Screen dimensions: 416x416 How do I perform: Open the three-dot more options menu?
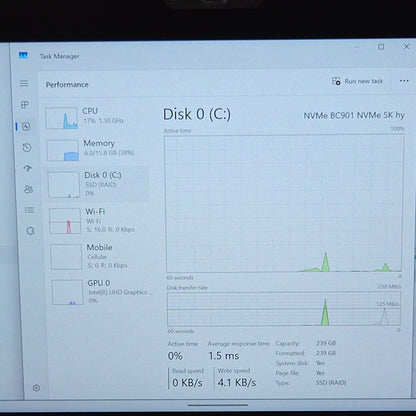(404, 81)
